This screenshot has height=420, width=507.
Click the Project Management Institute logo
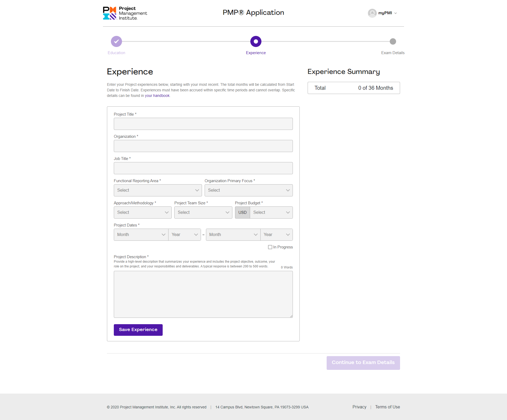[125, 13]
